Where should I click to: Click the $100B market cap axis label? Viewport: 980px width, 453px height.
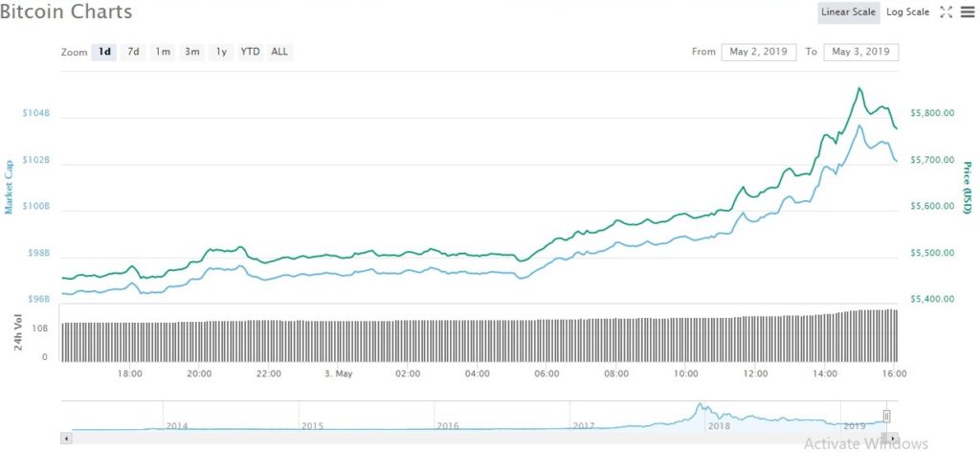36,207
